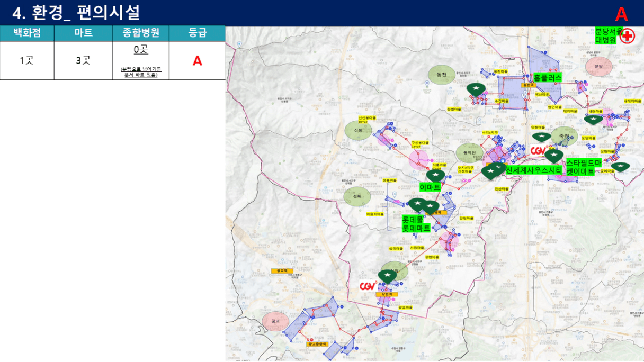Click the 도담마을 yellow label

tap(588, 138)
